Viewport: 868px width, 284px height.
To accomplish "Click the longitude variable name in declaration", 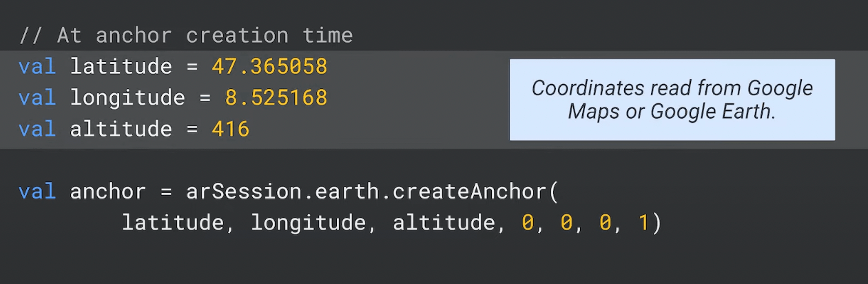I will point(127,98).
